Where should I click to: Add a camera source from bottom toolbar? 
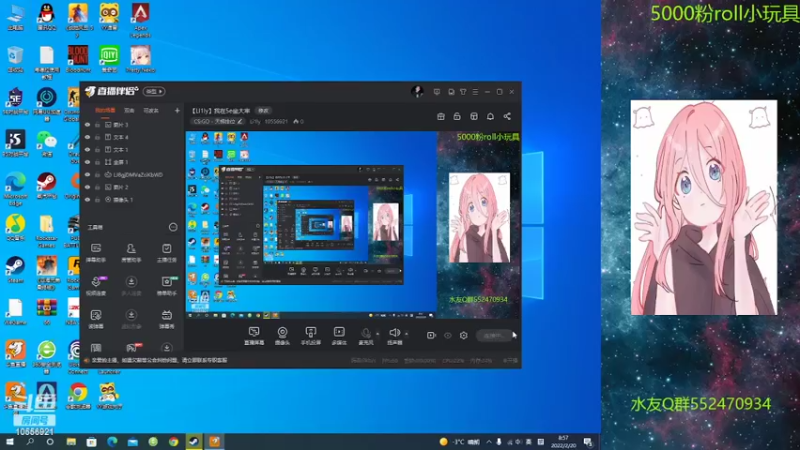coord(282,336)
